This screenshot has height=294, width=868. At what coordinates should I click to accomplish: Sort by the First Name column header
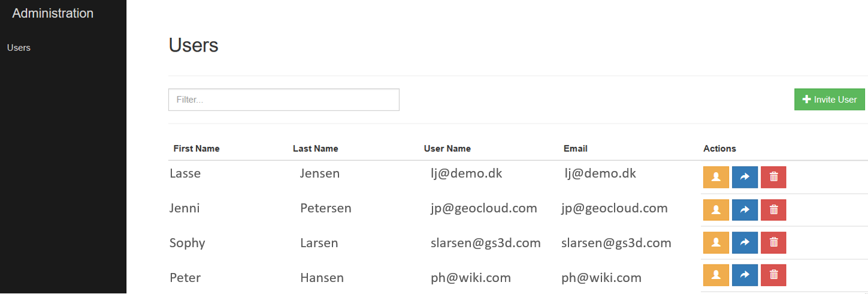click(x=196, y=148)
